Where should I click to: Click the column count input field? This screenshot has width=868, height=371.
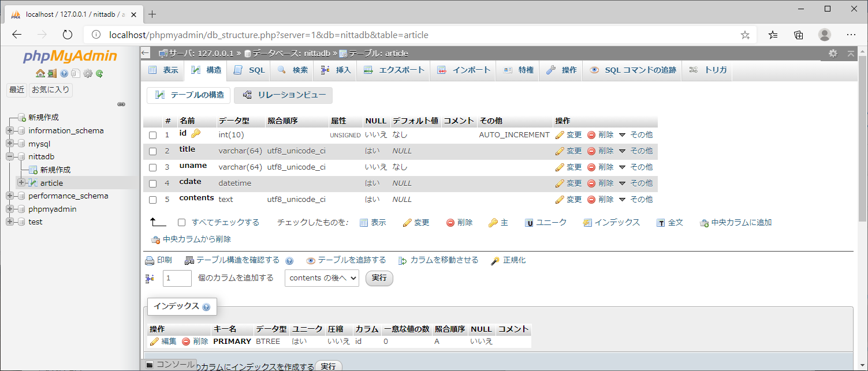point(177,278)
